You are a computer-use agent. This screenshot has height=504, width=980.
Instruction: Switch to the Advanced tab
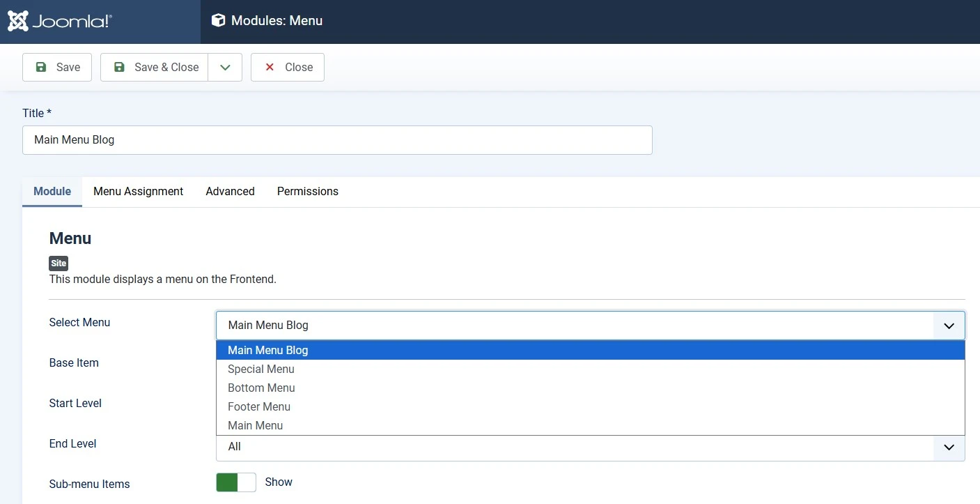coord(231,192)
